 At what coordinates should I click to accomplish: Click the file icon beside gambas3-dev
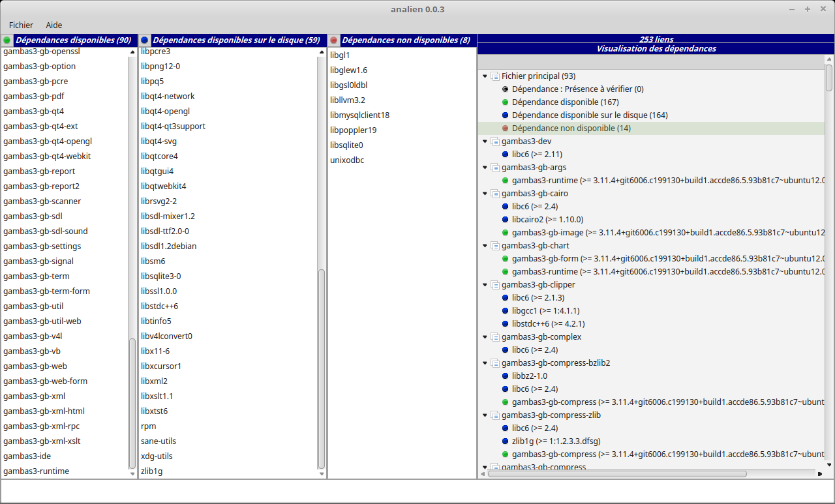[x=494, y=141]
